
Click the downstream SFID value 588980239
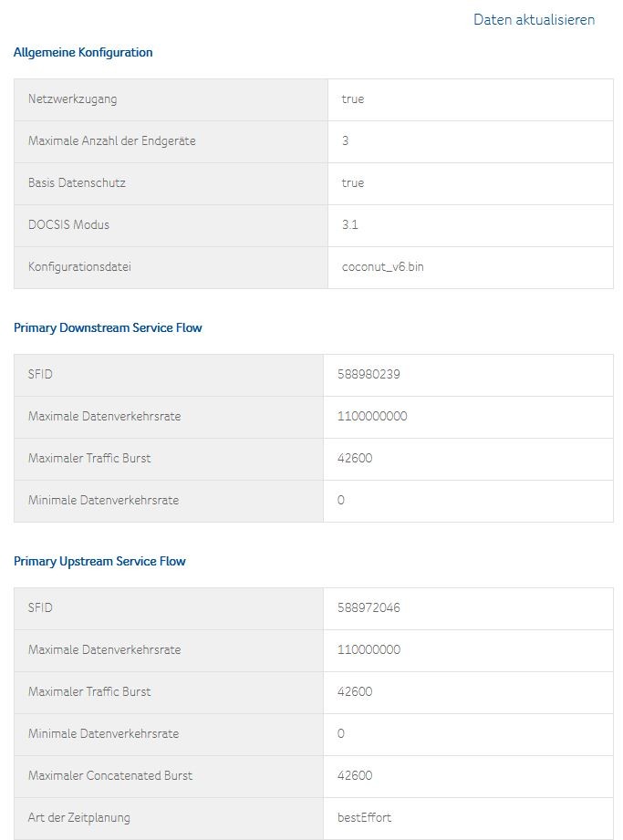[369, 374]
